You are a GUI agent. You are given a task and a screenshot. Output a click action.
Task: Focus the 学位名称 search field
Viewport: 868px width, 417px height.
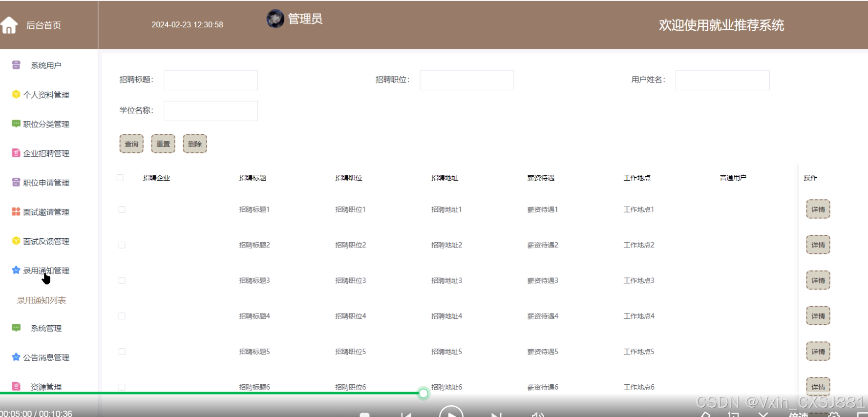pyautogui.click(x=211, y=111)
